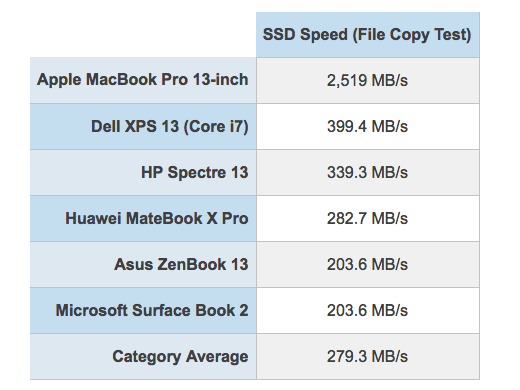Select the 2,519 MB/s value cell

click(368, 80)
